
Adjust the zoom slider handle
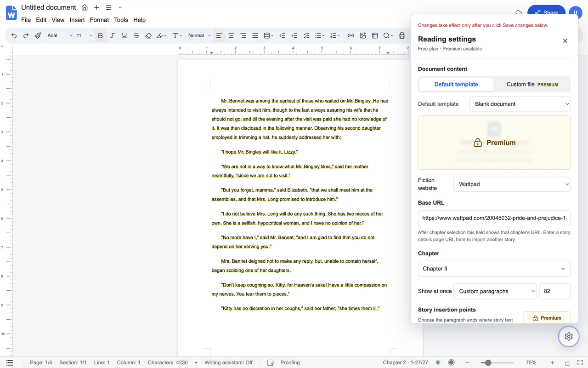coord(488,362)
